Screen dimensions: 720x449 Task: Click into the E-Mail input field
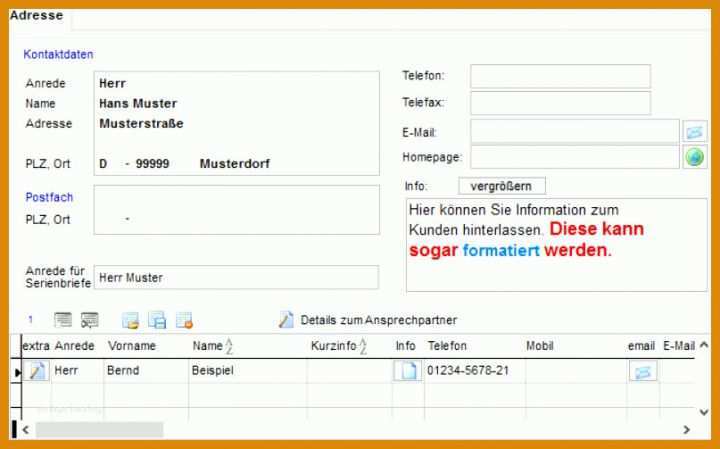(574, 131)
